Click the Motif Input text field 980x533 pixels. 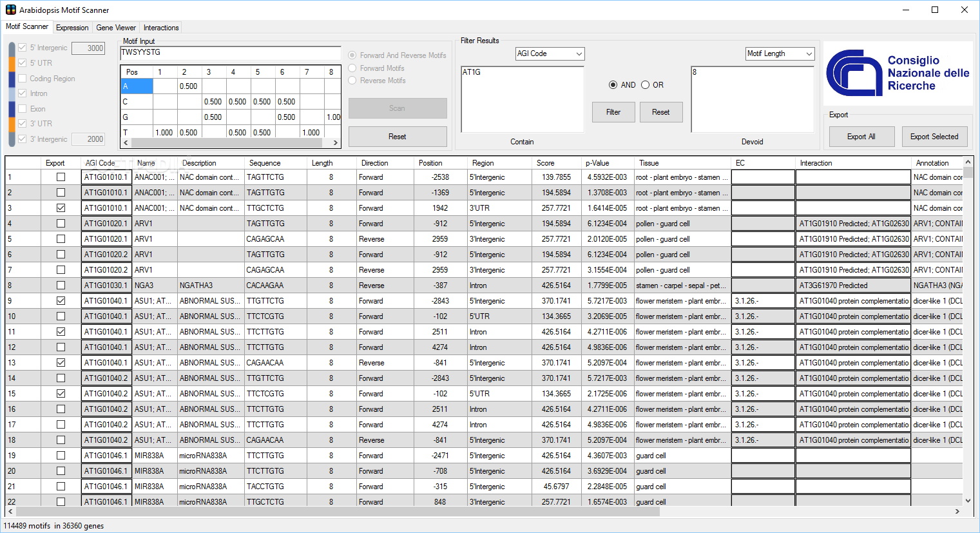pyautogui.click(x=231, y=53)
